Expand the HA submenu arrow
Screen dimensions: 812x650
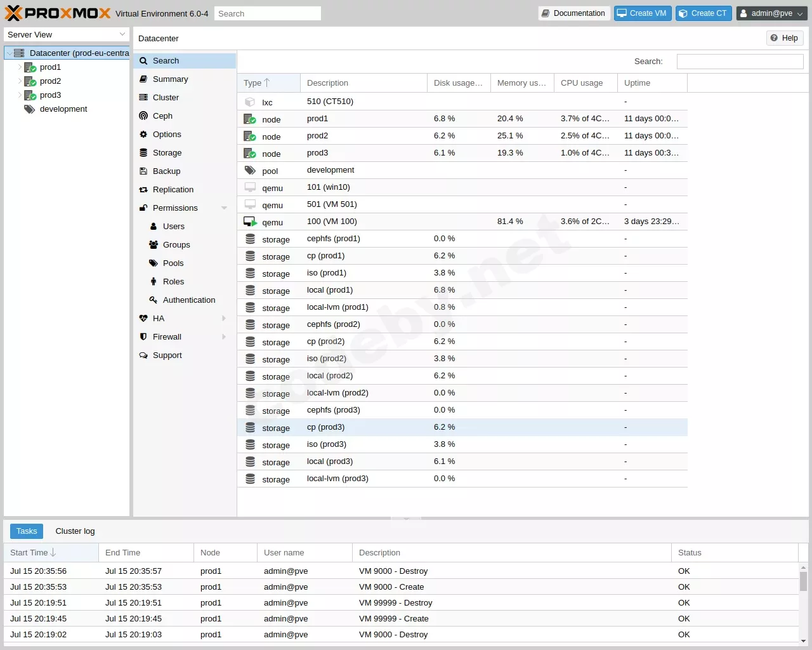click(x=224, y=319)
